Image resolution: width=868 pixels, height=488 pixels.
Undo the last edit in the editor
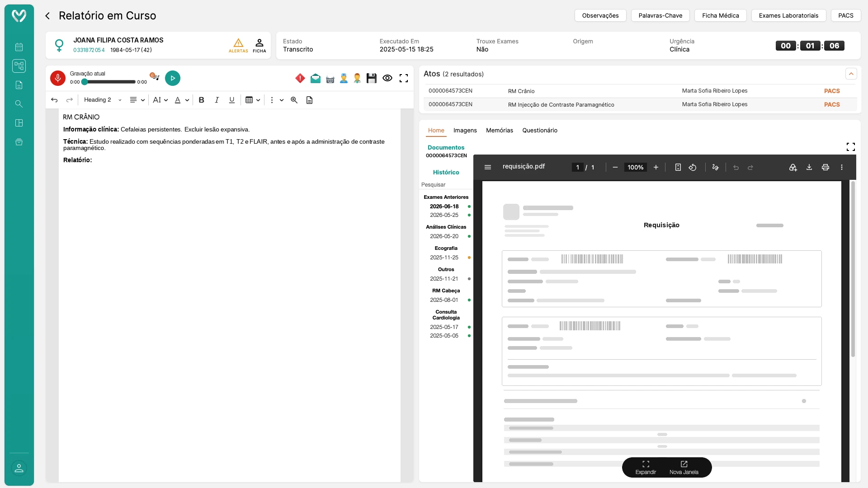coord(54,100)
